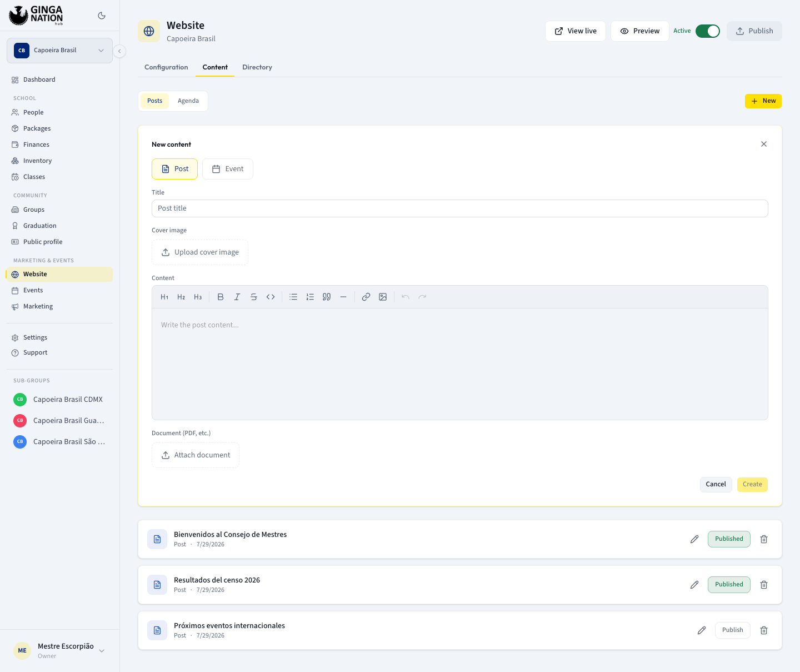Toggle the Active website switch

tap(707, 31)
